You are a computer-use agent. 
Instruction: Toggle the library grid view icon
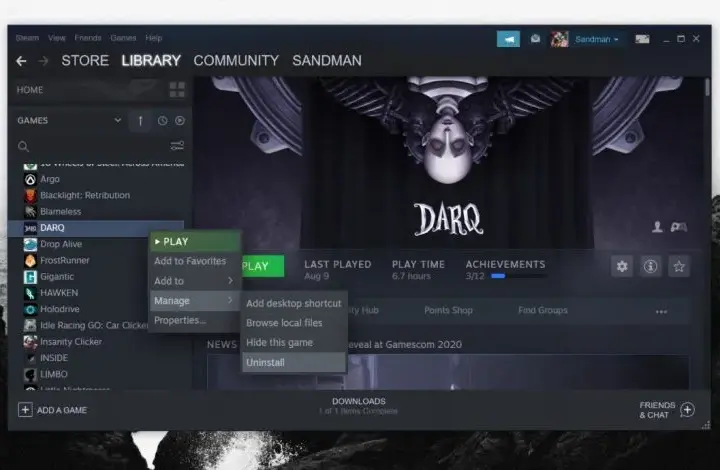pos(177,90)
